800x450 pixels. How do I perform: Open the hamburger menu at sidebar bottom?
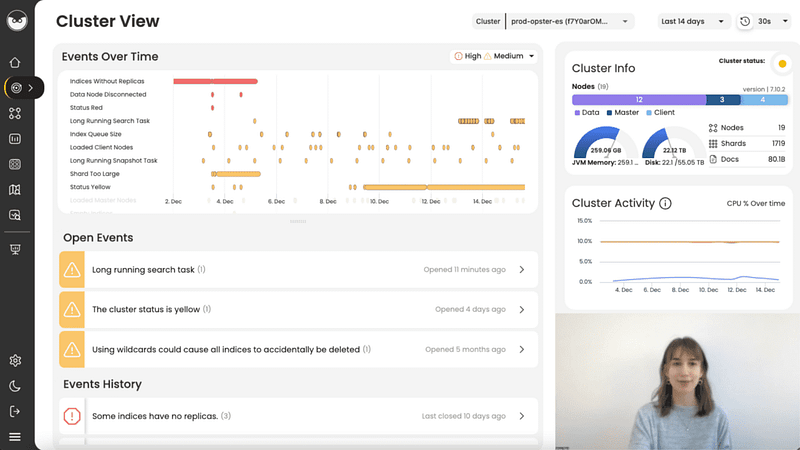click(15, 437)
